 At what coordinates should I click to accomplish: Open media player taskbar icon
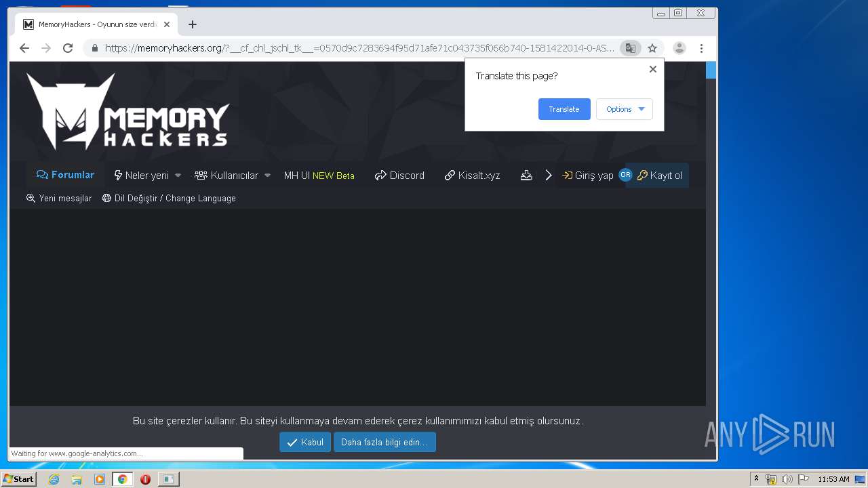pos(100,479)
